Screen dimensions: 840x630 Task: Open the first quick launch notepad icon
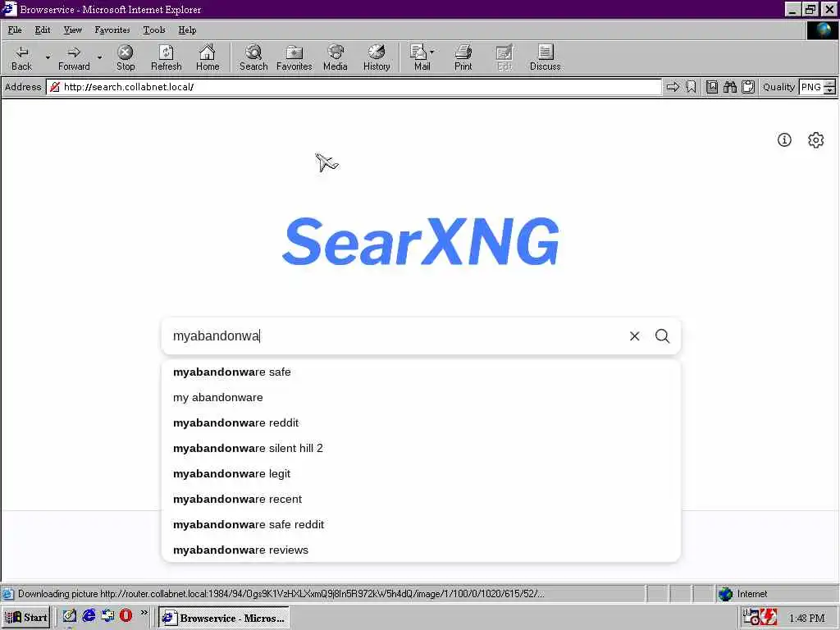[69, 615]
